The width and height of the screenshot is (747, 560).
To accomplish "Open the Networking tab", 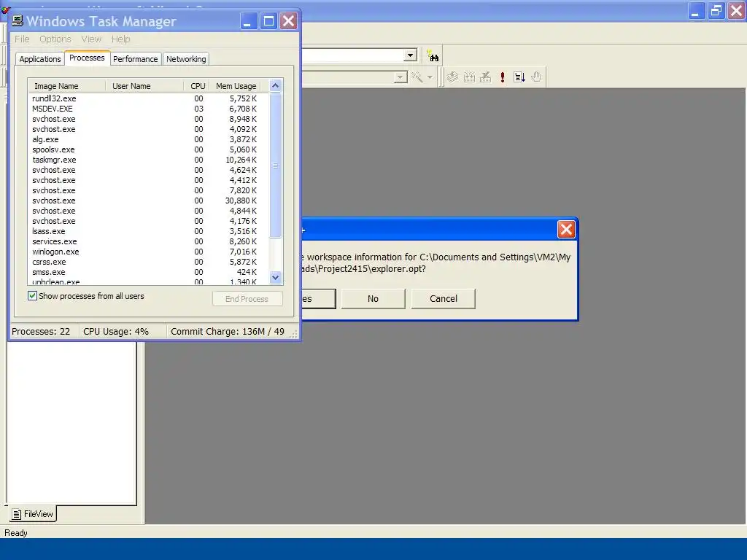I will (x=186, y=59).
